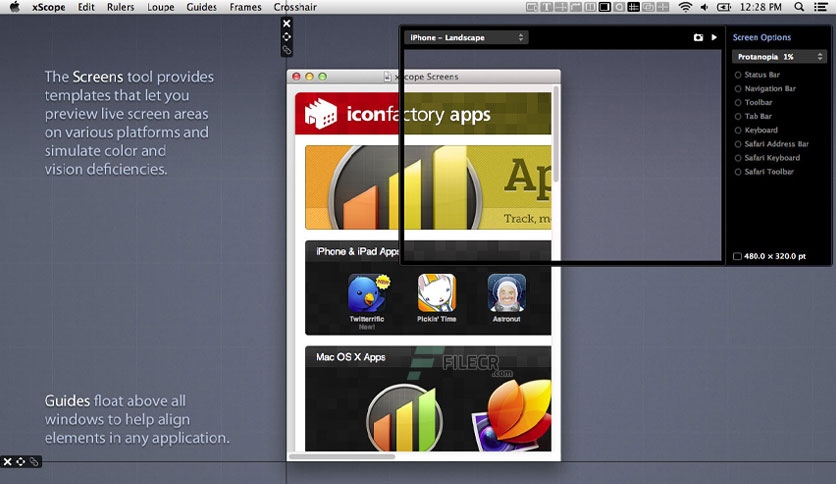This screenshot has width=836, height=484.
Task: Select the Status Bar option
Action: (x=757, y=75)
